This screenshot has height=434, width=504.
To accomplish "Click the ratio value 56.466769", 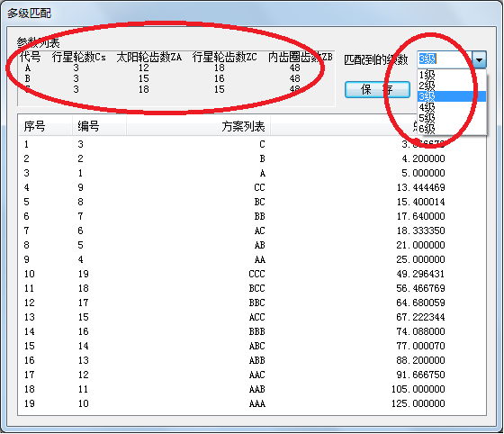I will point(421,288).
